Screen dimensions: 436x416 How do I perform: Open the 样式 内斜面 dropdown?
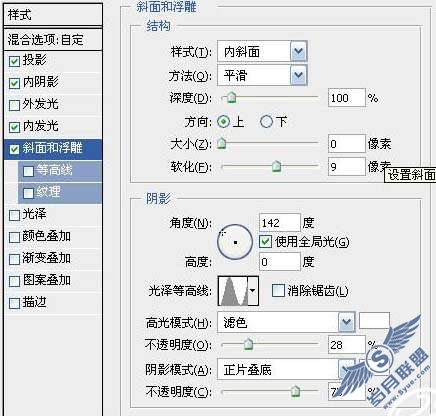pos(262,51)
